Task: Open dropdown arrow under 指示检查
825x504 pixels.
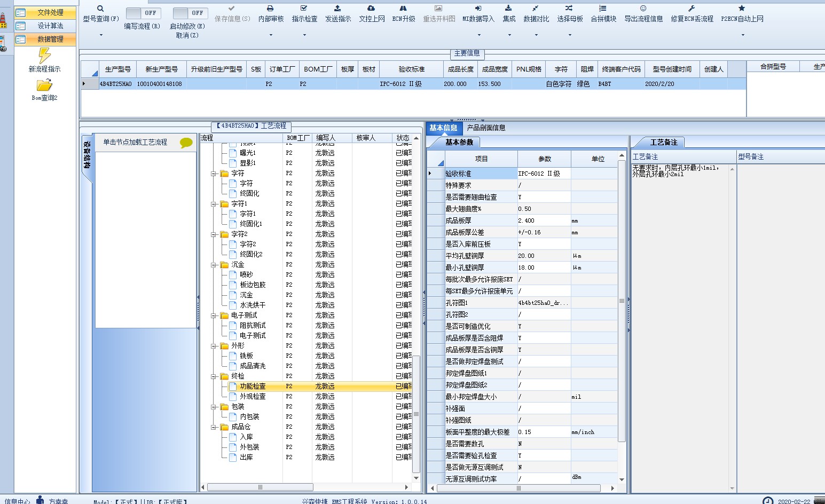Action: 304,35
